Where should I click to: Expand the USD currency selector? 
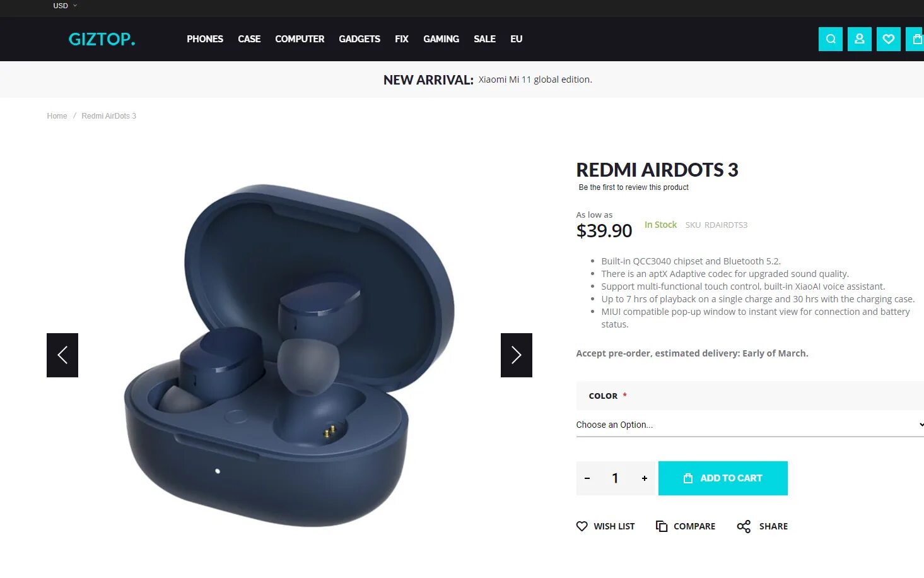(65, 6)
